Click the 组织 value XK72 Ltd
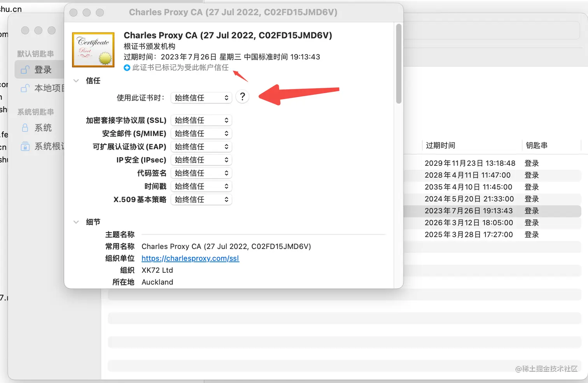Screen dimensions: 588x383 click(157, 270)
